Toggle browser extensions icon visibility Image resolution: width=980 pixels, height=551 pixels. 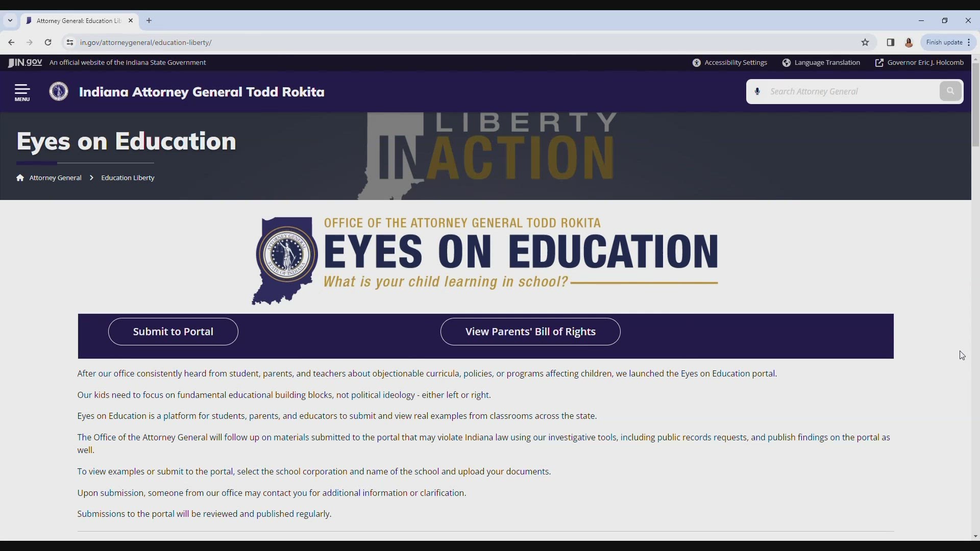pos(890,42)
